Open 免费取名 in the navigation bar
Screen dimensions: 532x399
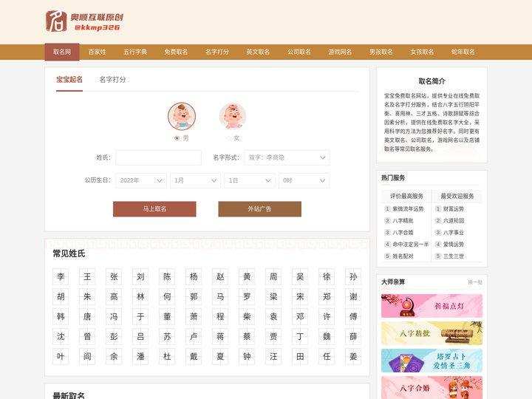176,52
